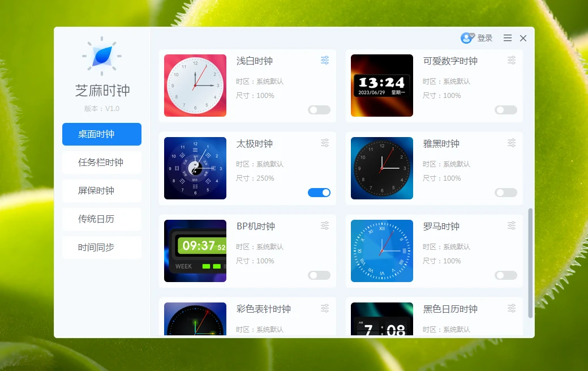Open settings icon for 黑色日历时钟
Image resolution: width=588 pixels, height=371 pixels.
(x=512, y=308)
